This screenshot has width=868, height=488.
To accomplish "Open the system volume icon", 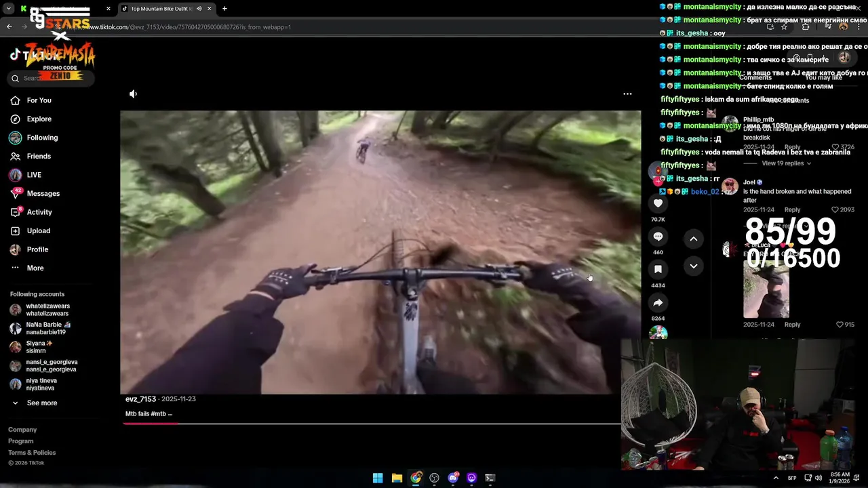I will pos(818,478).
